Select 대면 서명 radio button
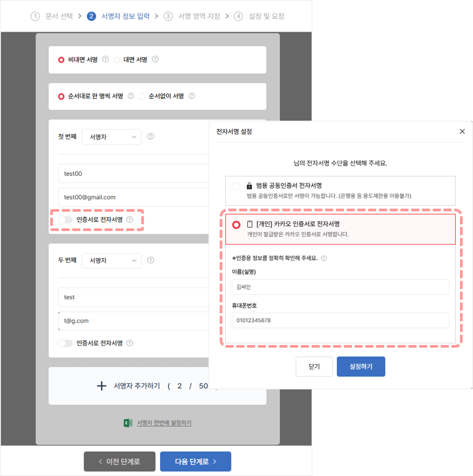Image resolution: width=473 pixels, height=476 pixels. [117, 60]
